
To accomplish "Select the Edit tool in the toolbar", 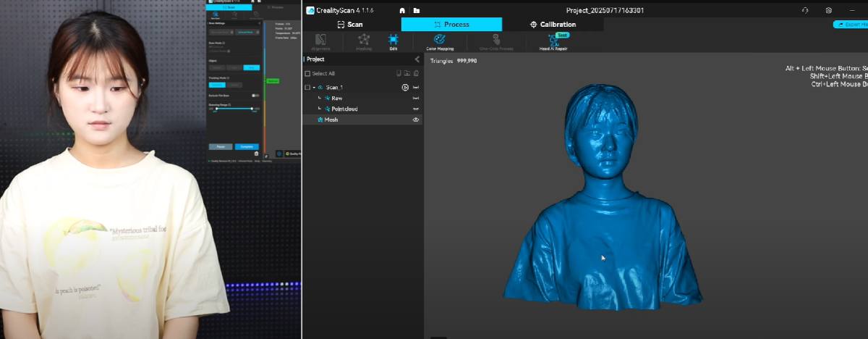I will click(393, 42).
